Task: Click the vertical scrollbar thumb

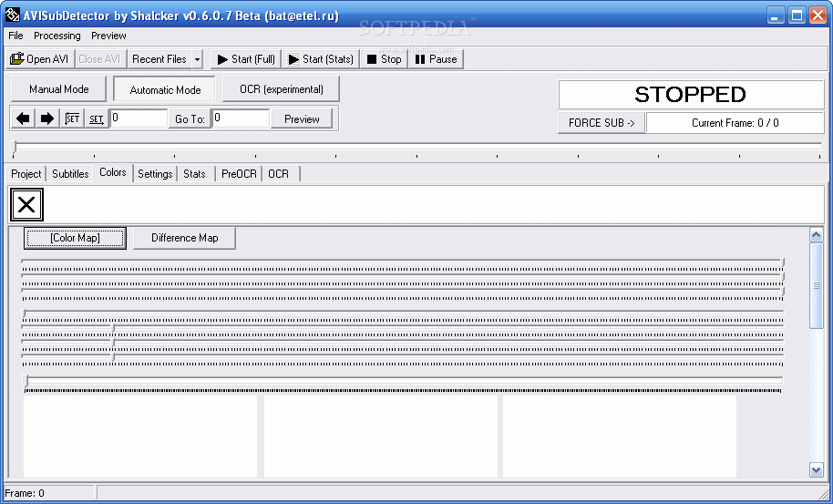Action: [x=816, y=286]
